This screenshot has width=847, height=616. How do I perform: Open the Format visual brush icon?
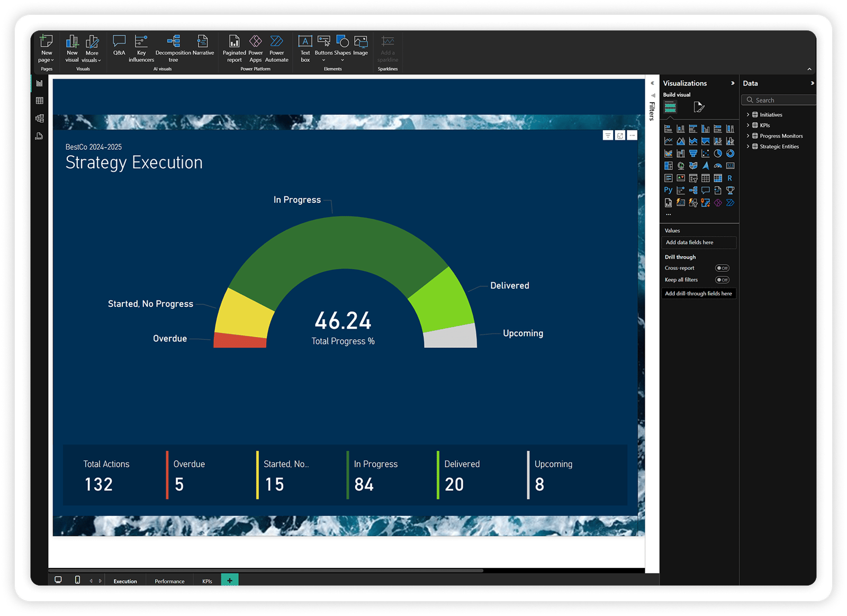pyautogui.click(x=699, y=107)
